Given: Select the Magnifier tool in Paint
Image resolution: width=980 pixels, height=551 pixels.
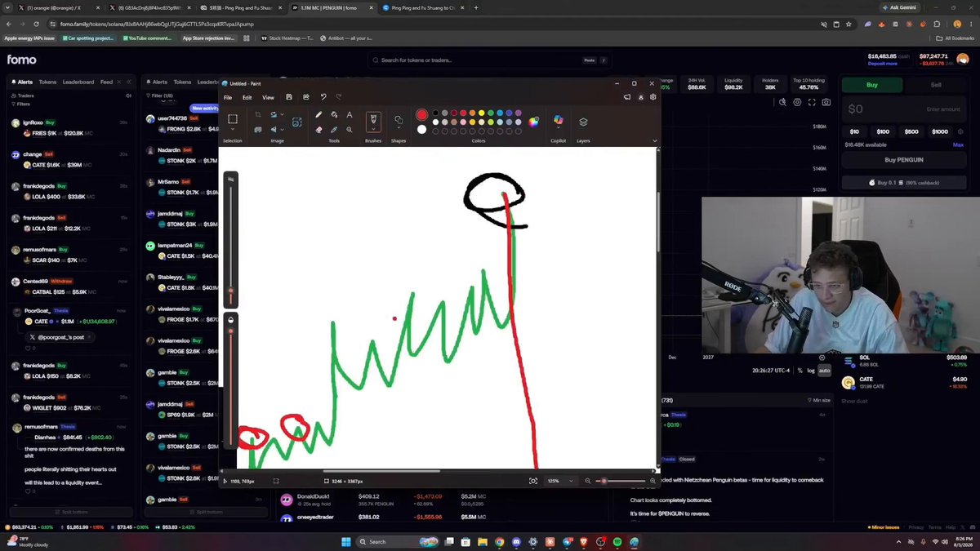Looking at the screenshot, I should click(350, 130).
